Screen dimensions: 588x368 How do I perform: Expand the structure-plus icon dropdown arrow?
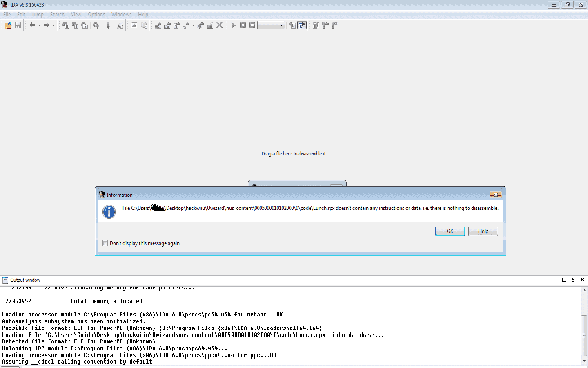pyautogui.click(x=193, y=25)
